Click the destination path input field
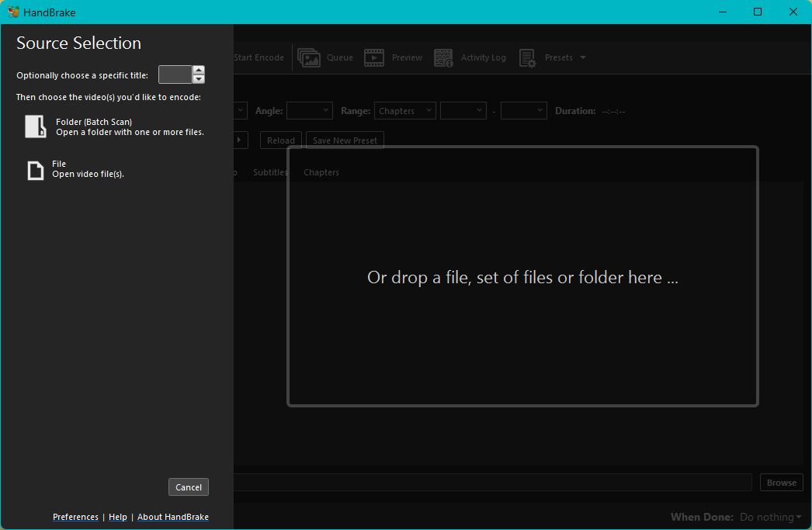Viewport: 812px width, 530px height. tap(492, 483)
